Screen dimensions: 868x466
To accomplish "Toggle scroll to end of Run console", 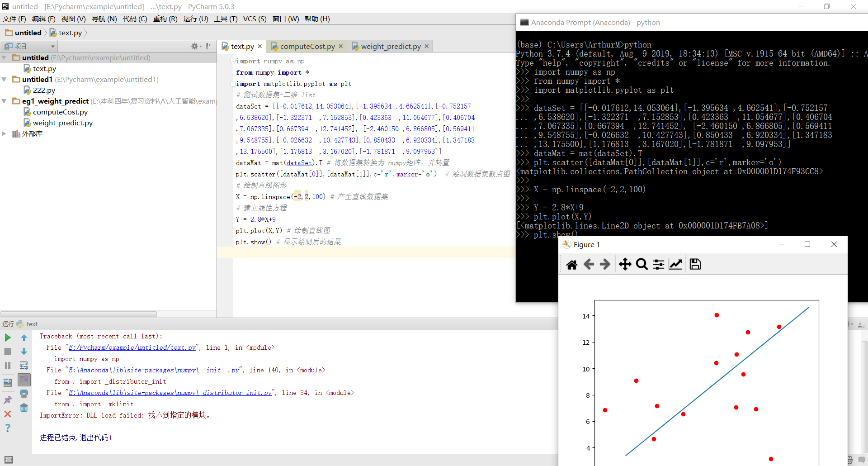I will (24, 380).
